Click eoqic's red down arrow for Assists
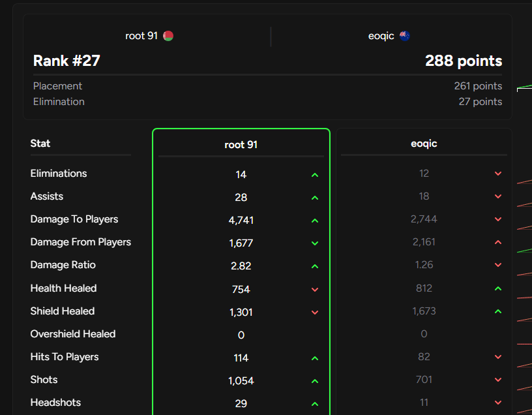Image resolution: width=532 pixels, height=415 pixels. pyautogui.click(x=498, y=196)
